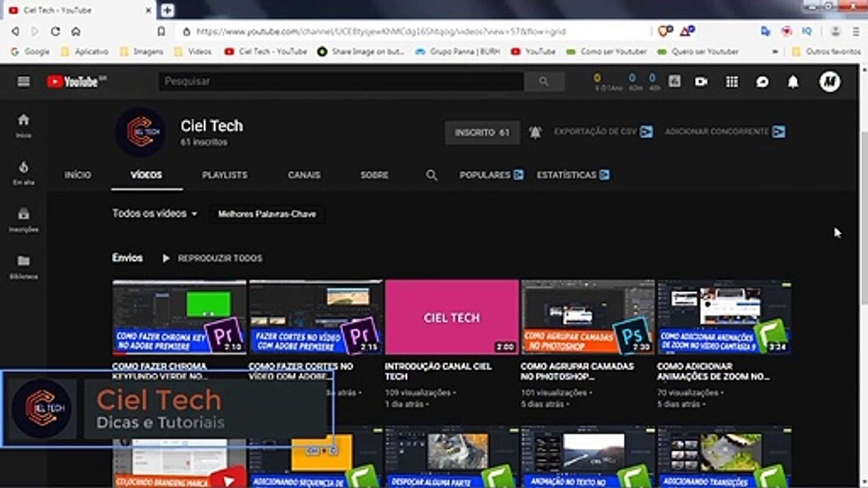Open the Videos bookmarks folder
This screenshot has height=488, width=868.
point(193,52)
